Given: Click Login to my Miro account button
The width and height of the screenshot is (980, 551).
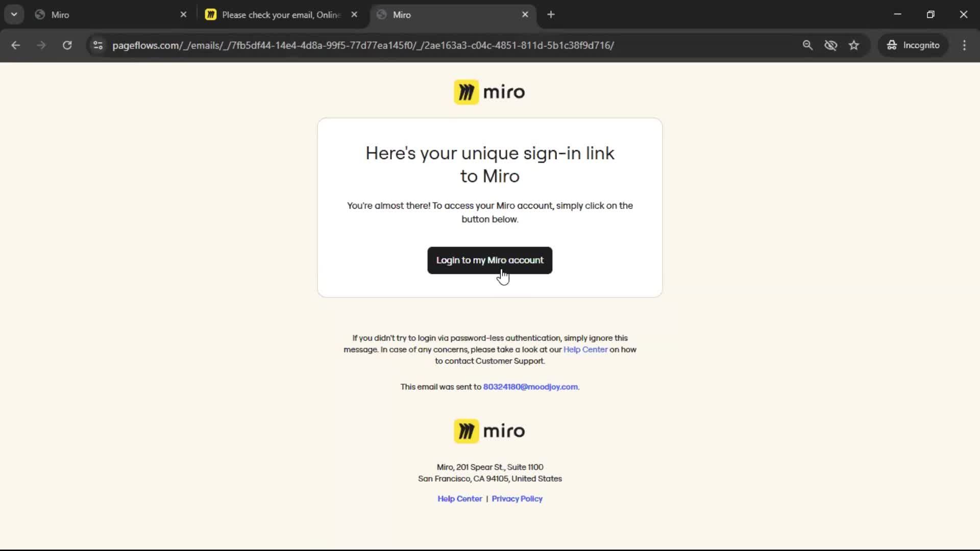Looking at the screenshot, I should (x=489, y=260).
